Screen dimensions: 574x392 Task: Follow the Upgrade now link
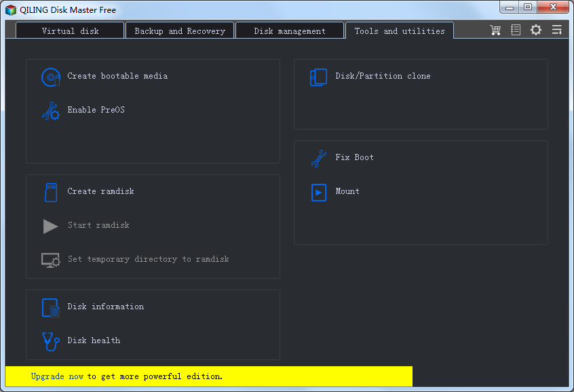click(57, 376)
